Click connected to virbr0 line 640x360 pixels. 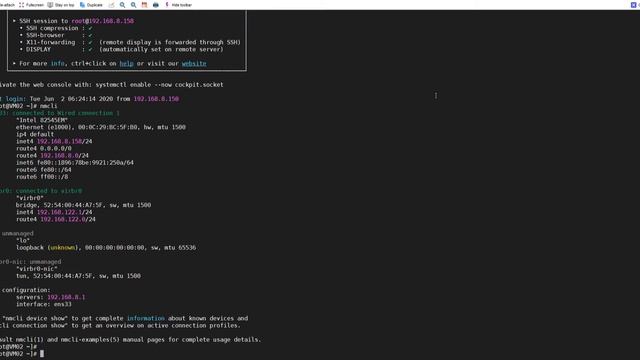(41, 191)
